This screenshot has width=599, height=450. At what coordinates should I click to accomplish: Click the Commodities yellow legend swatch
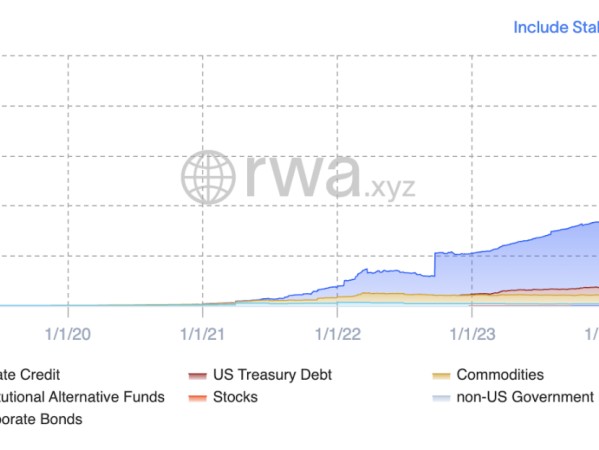[441, 376]
